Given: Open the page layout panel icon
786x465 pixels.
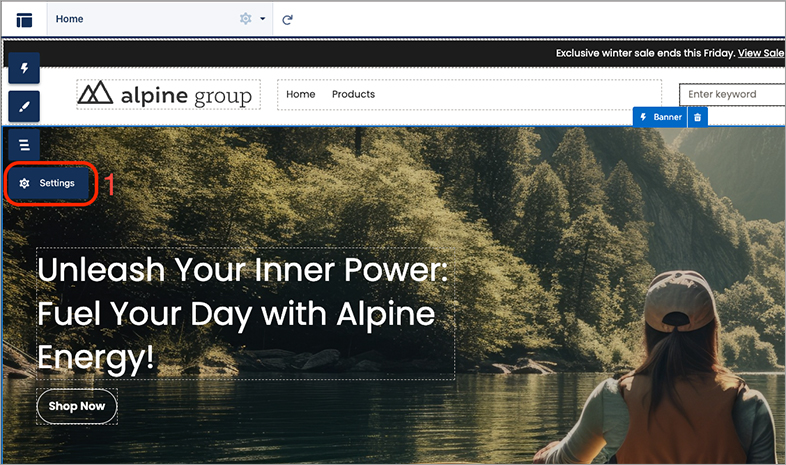Looking at the screenshot, I should [x=24, y=20].
